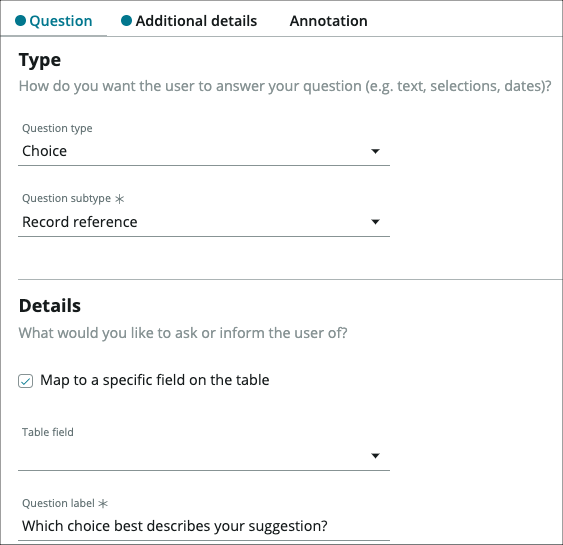Image resolution: width=563 pixels, height=545 pixels.
Task: Click the Details section heading
Action: click(x=50, y=306)
